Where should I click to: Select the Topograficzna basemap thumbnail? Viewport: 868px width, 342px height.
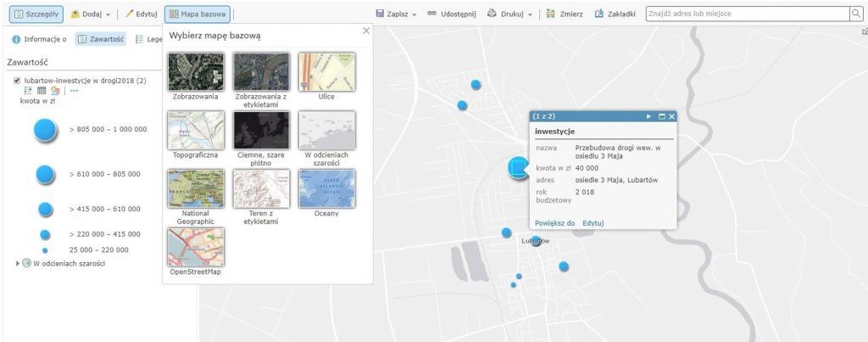pos(196,130)
